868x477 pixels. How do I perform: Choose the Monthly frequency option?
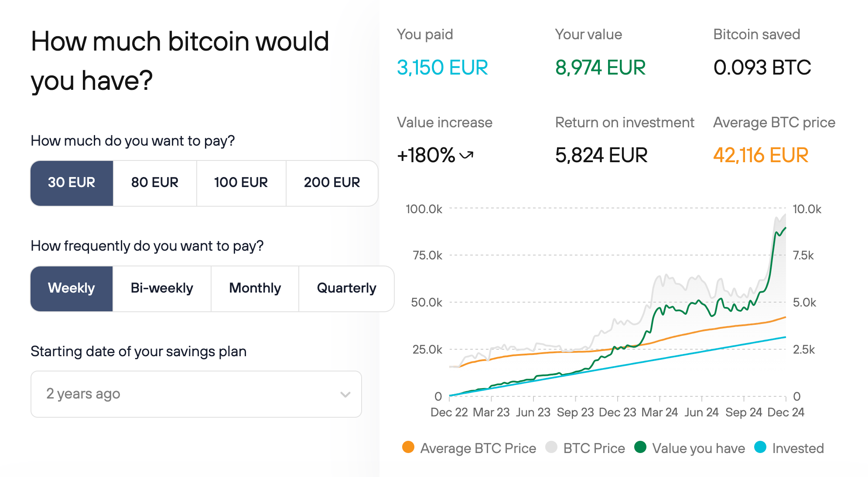click(255, 288)
